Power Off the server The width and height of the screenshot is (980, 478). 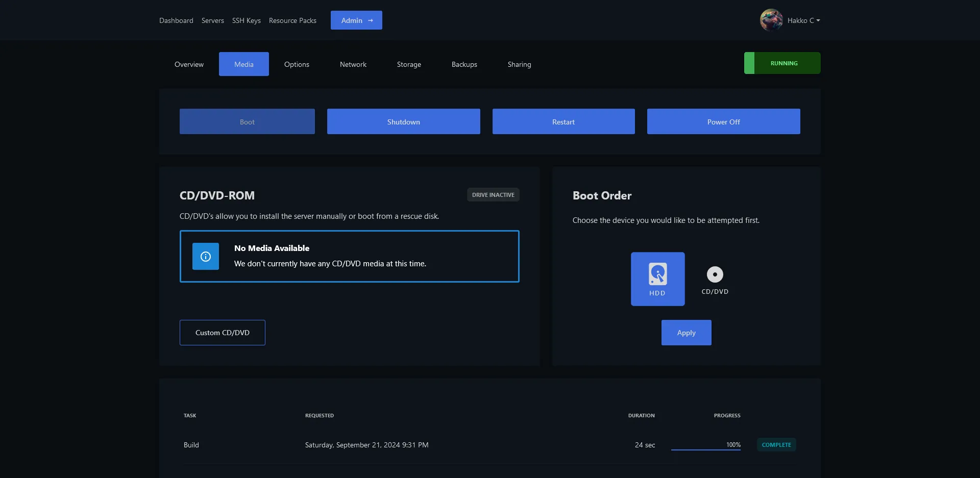pyautogui.click(x=723, y=121)
